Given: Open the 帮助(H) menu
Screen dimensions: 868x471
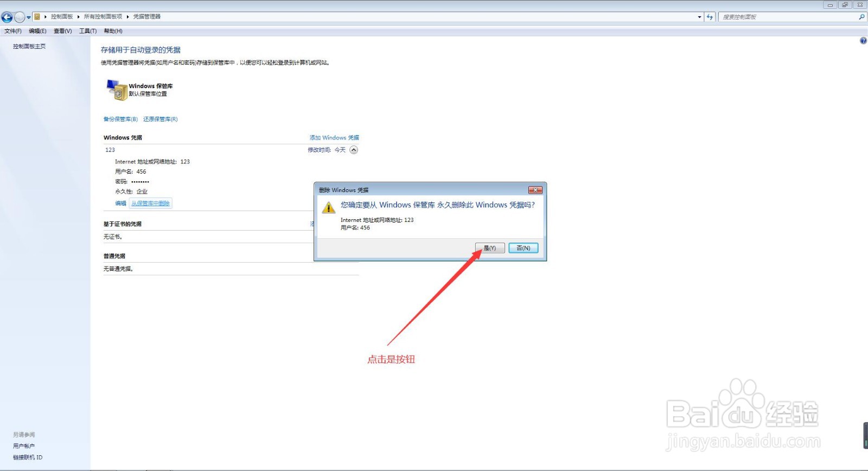Looking at the screenshot, I should pyautogui.click(x=113, y=31).
